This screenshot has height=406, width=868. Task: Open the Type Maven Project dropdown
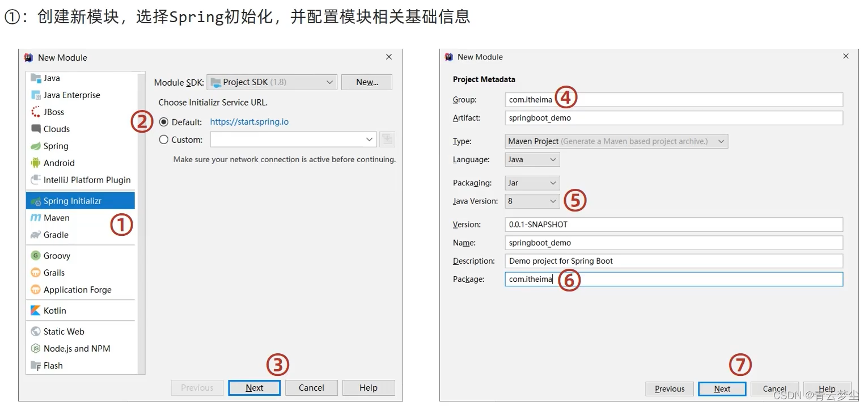click(x=616, y=141)
